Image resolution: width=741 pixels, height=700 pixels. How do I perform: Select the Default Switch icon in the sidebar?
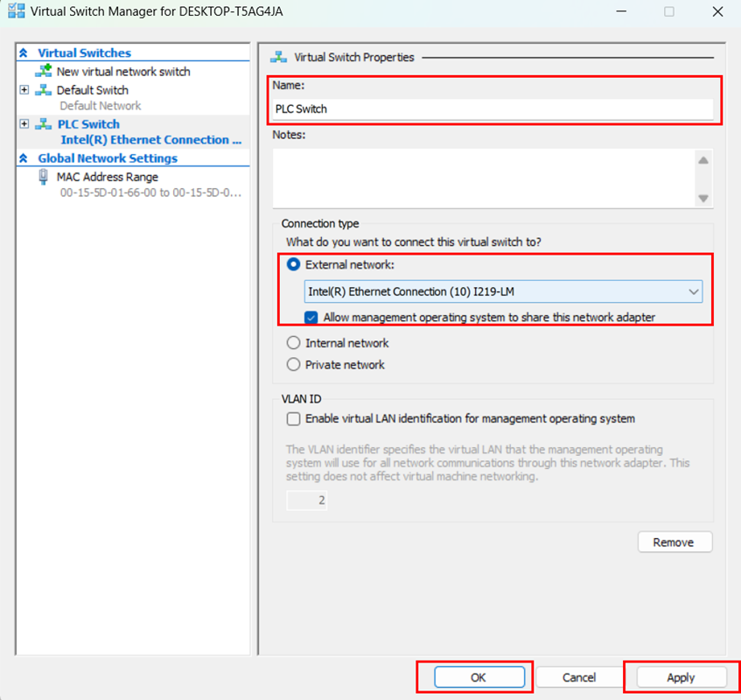[x=42, y=90]
